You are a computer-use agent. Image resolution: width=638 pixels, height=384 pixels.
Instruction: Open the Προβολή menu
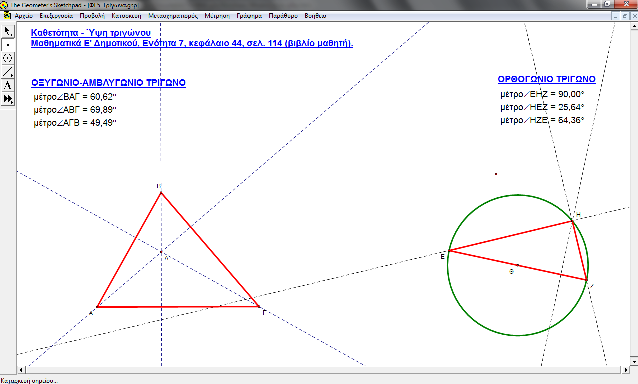[92, 16]
